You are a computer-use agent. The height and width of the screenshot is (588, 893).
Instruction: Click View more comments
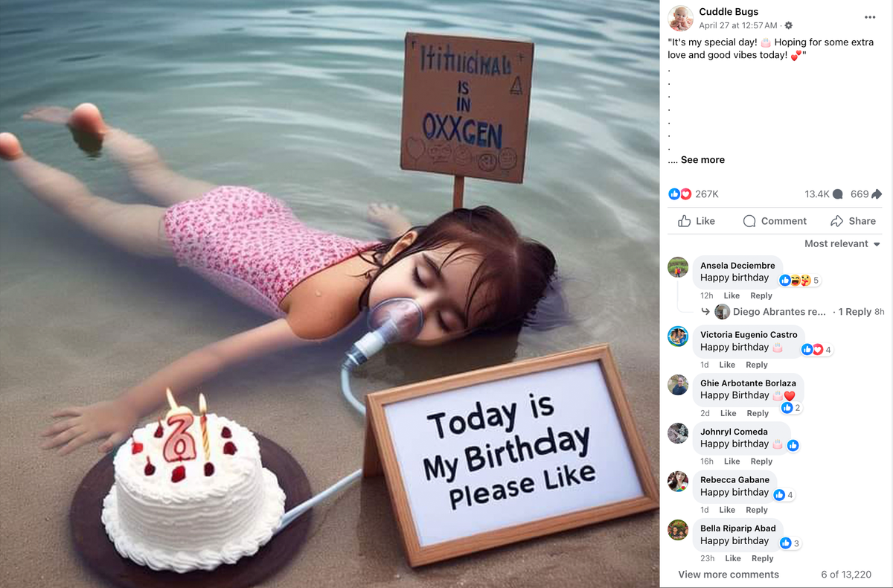click(x=729, y=575)
